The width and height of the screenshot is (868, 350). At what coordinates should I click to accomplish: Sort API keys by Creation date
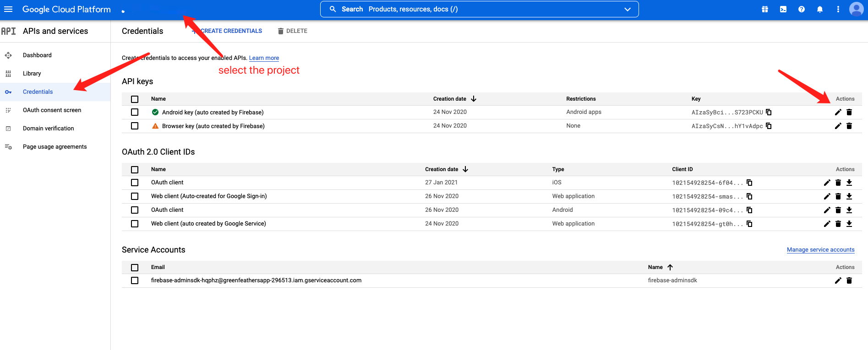coord(454,99)
